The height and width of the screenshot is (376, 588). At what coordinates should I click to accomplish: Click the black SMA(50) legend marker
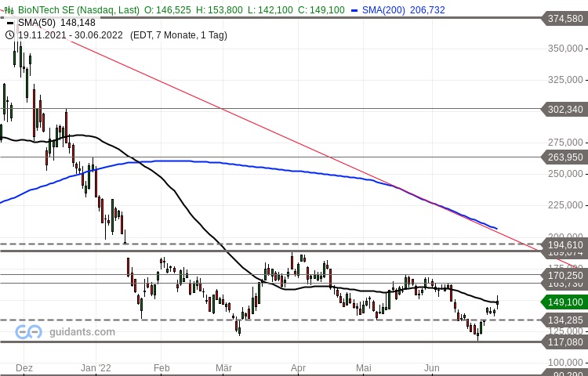10,23
